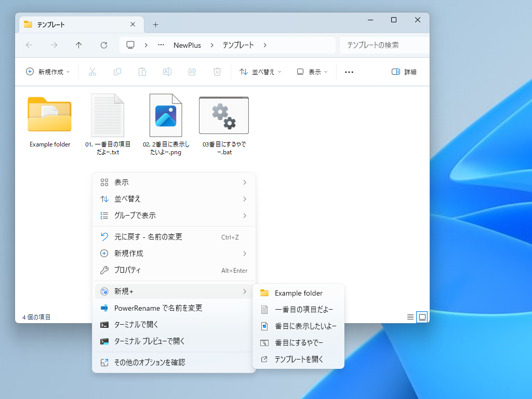
Task: Choose テンプレートを開く from the 新規+ submenu
Action: pyautogui.click(x=301, y=359)
